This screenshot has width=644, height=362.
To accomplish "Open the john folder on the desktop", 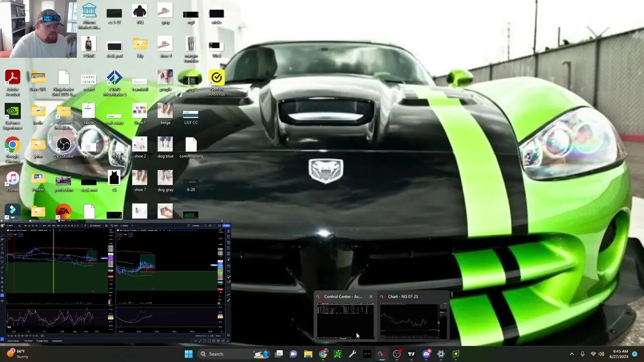I will coord(38,148).
